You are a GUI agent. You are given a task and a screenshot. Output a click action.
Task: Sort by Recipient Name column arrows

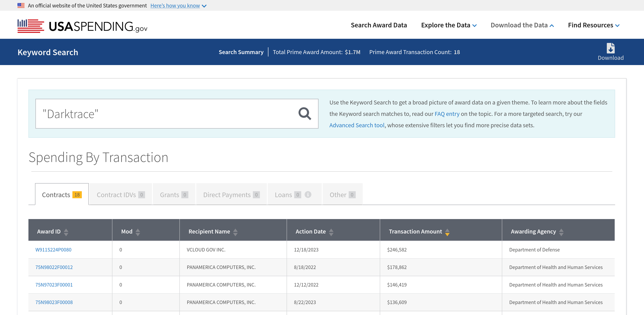tap(235, 232)
